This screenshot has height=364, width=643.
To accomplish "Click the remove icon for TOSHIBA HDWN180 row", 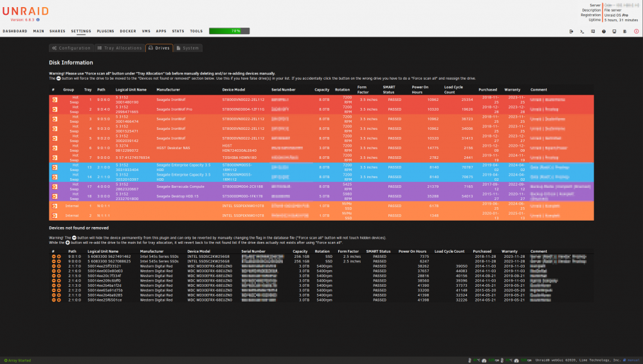I will 55,158.
